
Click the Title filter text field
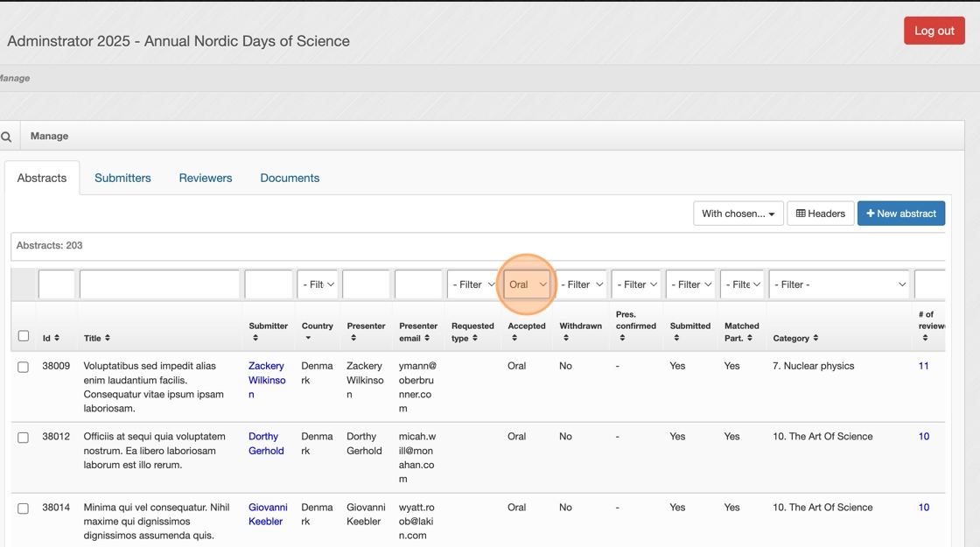159,284
